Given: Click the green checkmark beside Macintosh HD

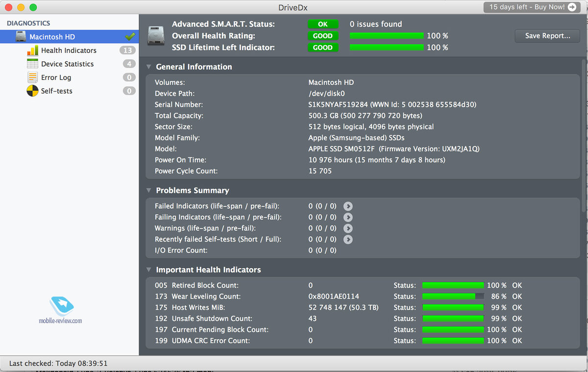Looking at the screenshot, I should (x=130, y=36).
